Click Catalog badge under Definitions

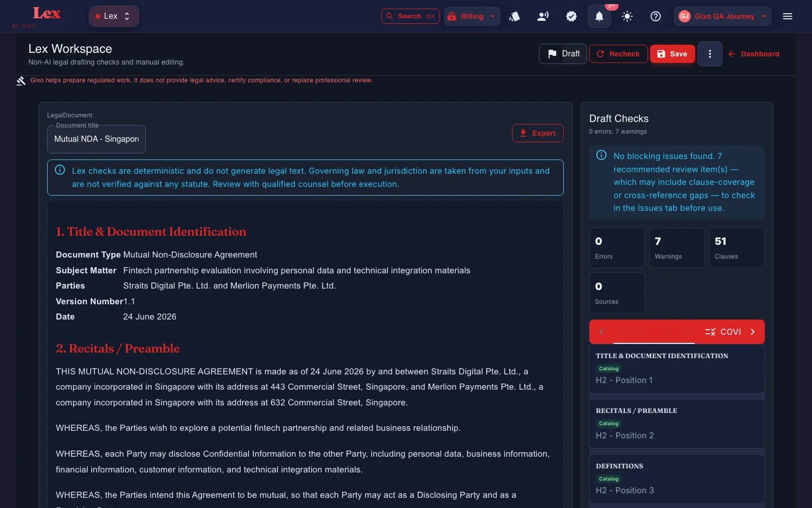click(608, 479)
